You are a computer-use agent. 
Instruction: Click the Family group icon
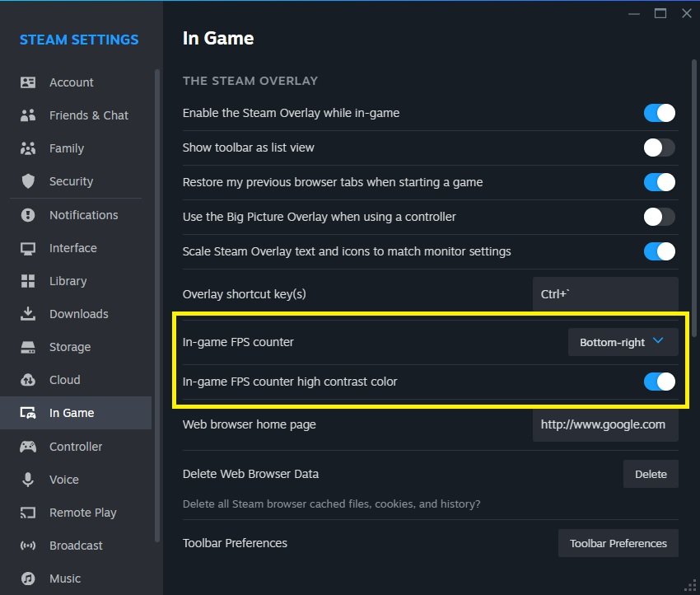(x=28, y=148)
